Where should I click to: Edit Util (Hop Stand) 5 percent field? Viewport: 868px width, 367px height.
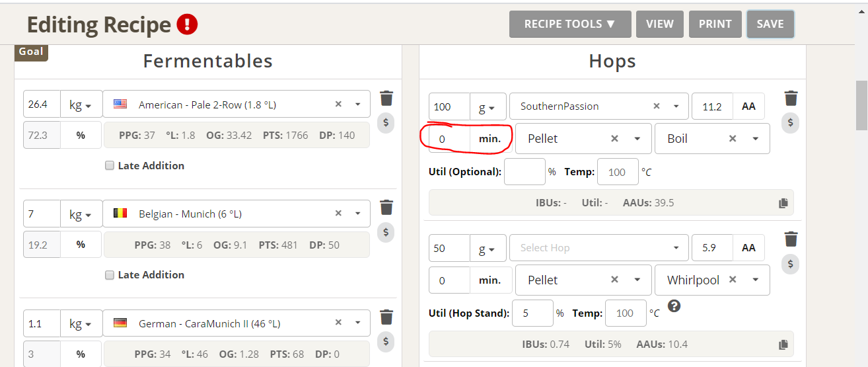532,313
